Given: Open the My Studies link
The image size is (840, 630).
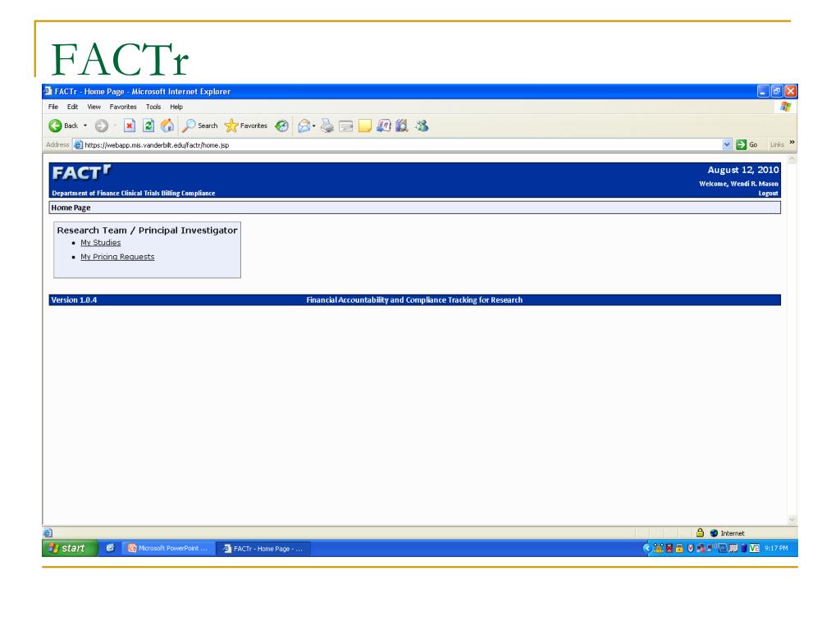Looking at the screenshot, I should click(101, 243).
